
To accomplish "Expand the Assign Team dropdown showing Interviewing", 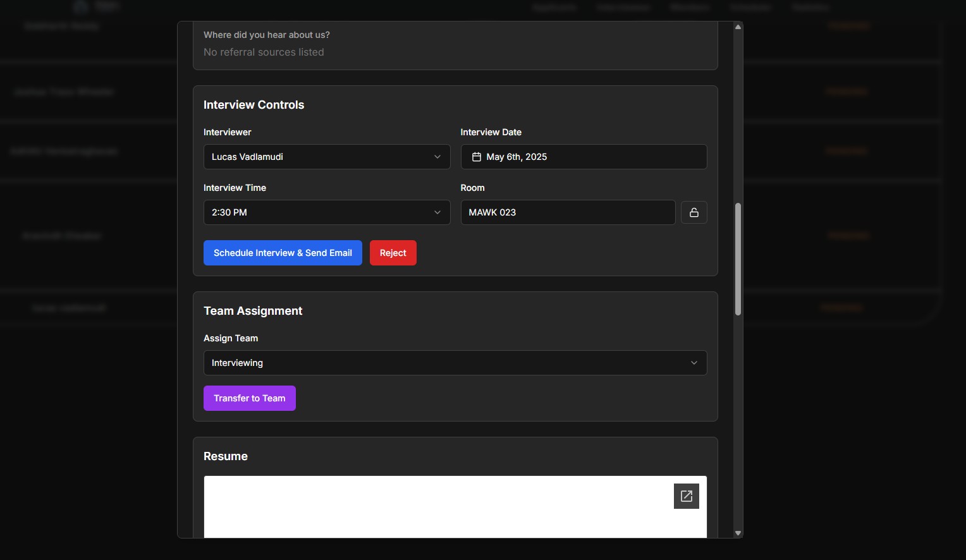I will (x=455, y=363).
